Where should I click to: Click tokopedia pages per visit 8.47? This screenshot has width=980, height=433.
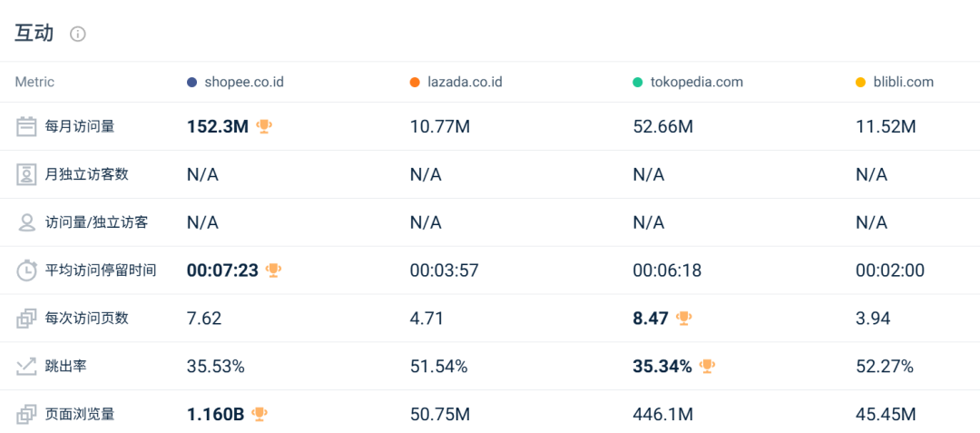pos(652,319)
